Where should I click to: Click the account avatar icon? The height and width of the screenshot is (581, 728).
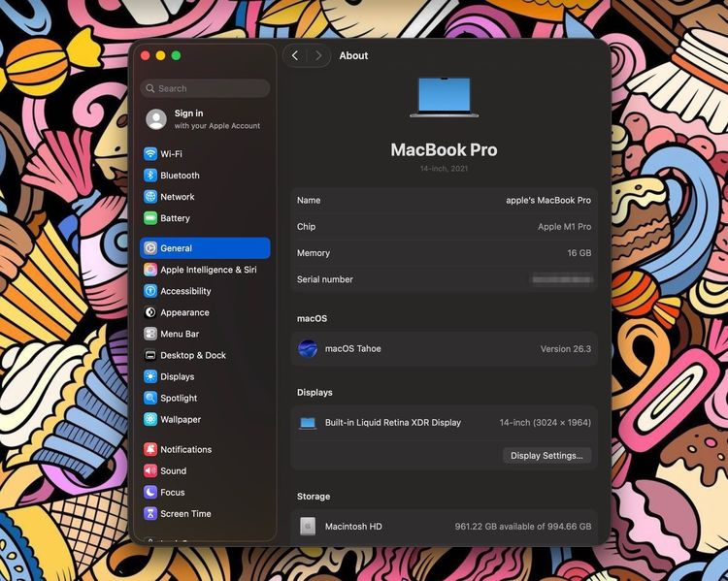[156, 119]
